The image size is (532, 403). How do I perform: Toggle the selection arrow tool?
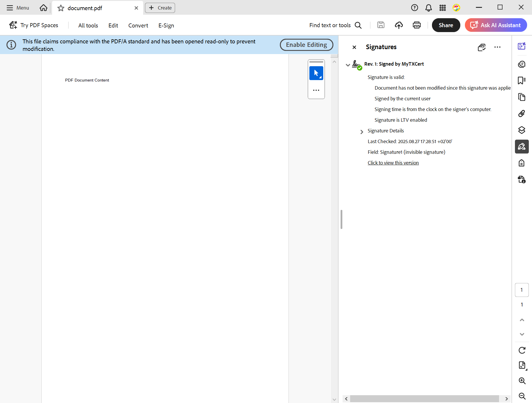[x=316, y=73]
